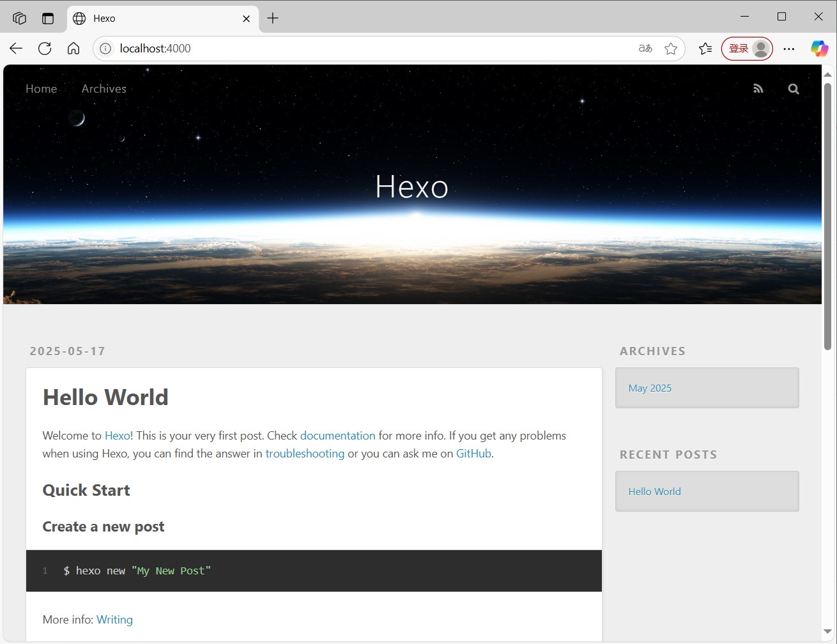Open the RSS feed icon
837x644 pixels.
tap(758, 89)
